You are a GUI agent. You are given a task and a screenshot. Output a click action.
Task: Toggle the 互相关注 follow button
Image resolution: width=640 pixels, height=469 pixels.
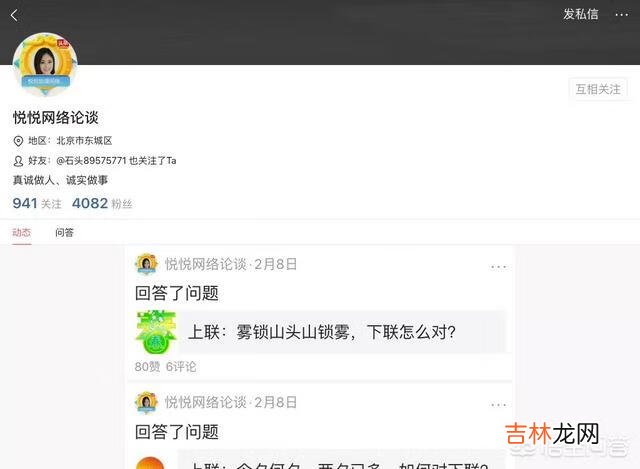[598, 89]
